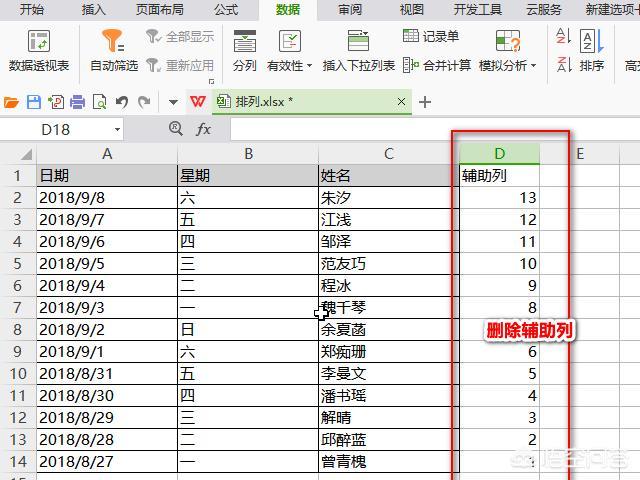Close the 排列.xlsx document tab
The height and width of the screenshot is (480, 640).
tap(401, 101)
